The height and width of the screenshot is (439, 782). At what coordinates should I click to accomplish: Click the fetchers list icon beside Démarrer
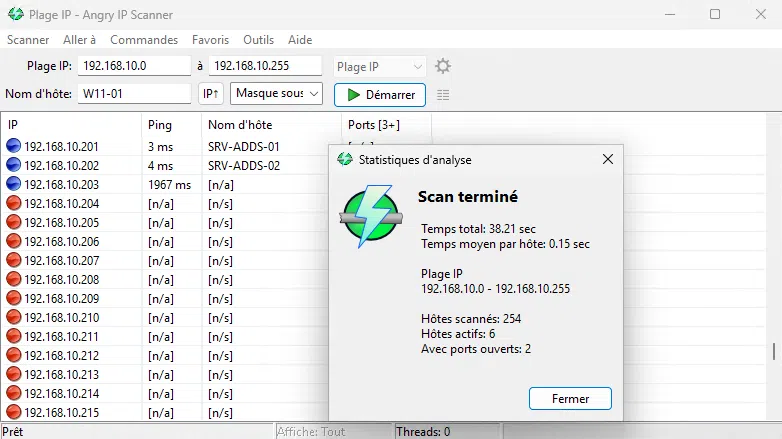(443, 94)
